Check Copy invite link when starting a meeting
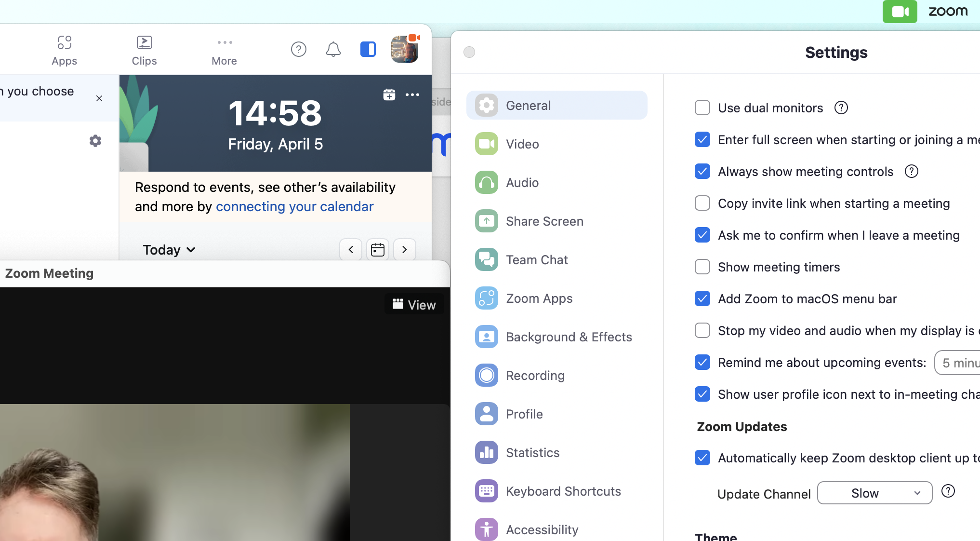 pos(702,203)
